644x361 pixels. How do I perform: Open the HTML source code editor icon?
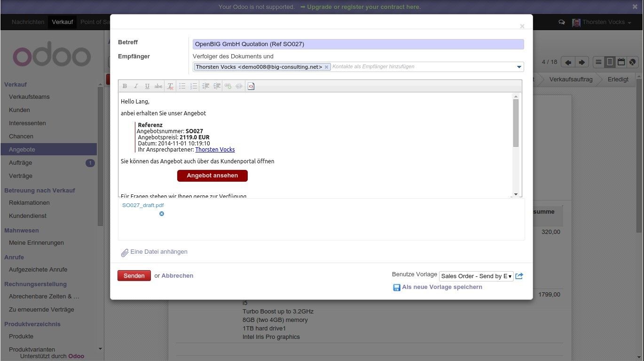point(251,86)
